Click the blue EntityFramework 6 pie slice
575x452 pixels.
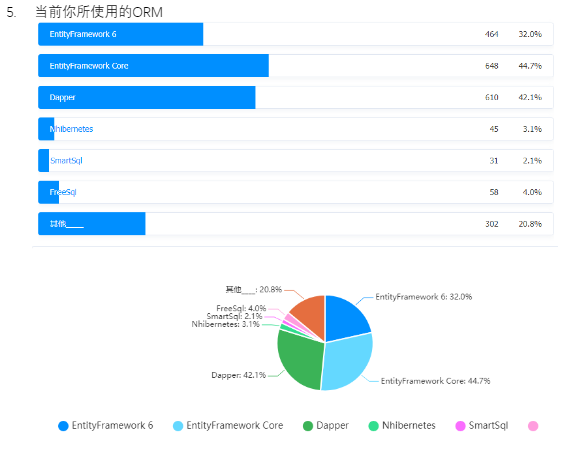[x=345, y=319]
